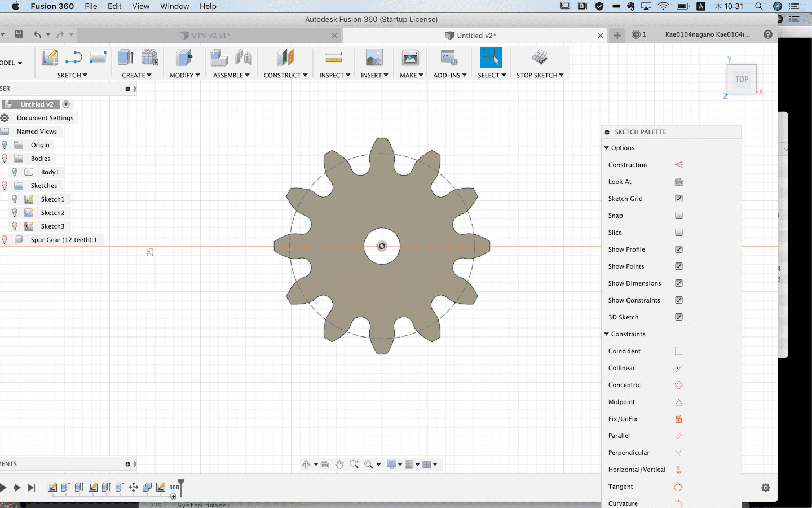This screenshot has height=508, width=812.
Task: Open the ADD-INS dropdown menu
Action: click(450, 75)
